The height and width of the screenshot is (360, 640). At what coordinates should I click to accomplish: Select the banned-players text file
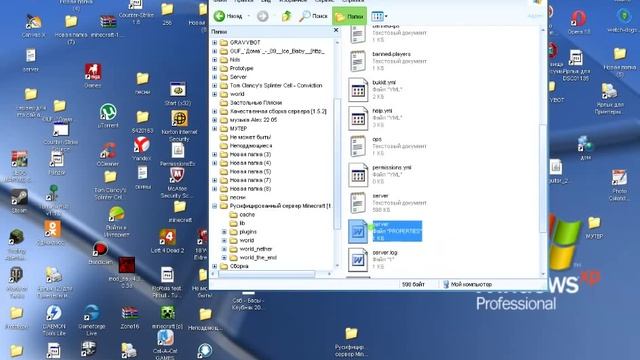click(x=388, y=61)
